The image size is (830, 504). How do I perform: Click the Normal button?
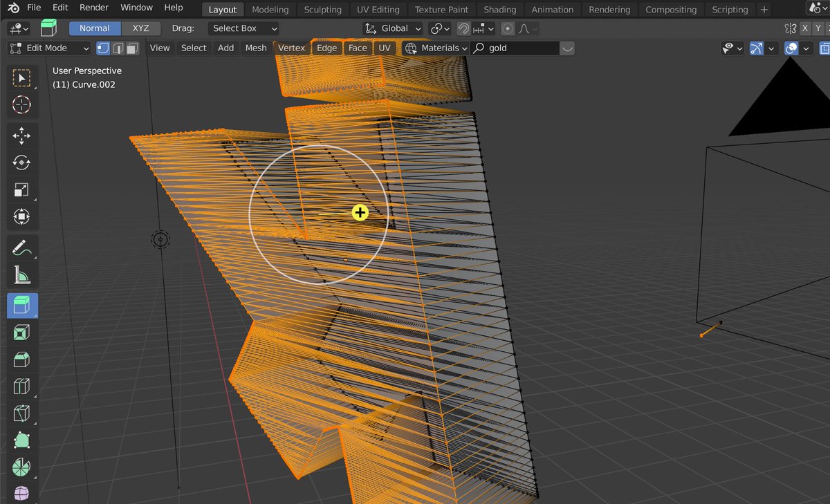coord(95,29)
